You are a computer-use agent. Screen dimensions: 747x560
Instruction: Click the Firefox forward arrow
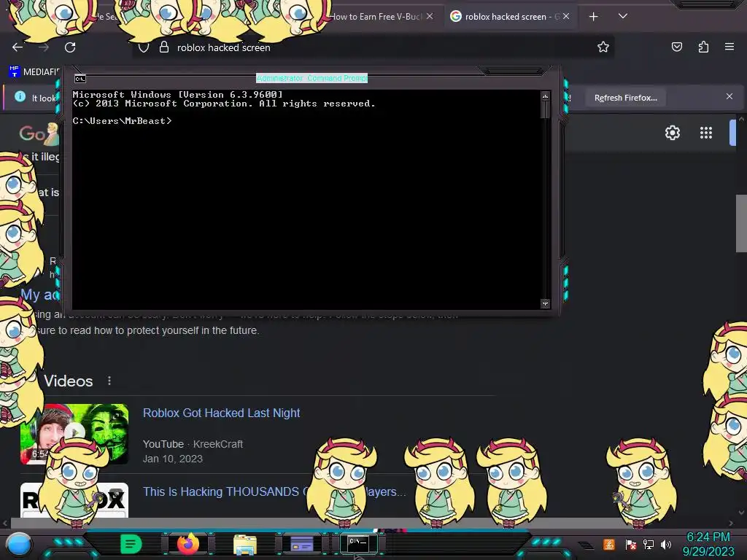click(x=44, y=47)
